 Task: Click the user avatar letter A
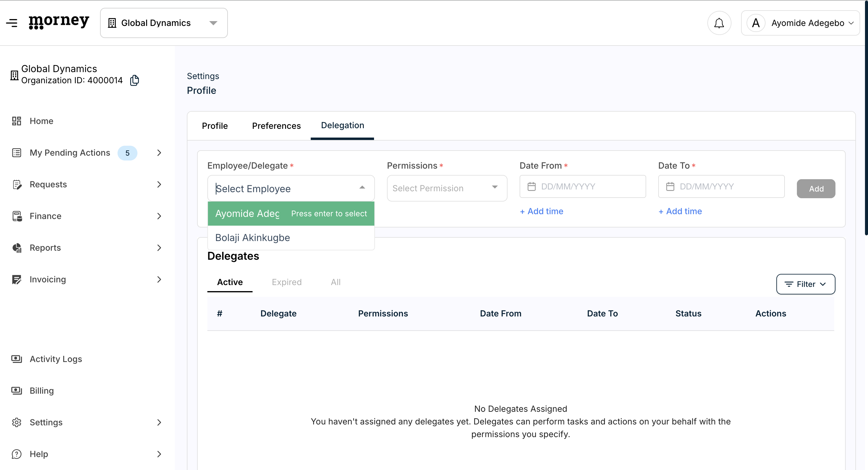pos(756,23)
